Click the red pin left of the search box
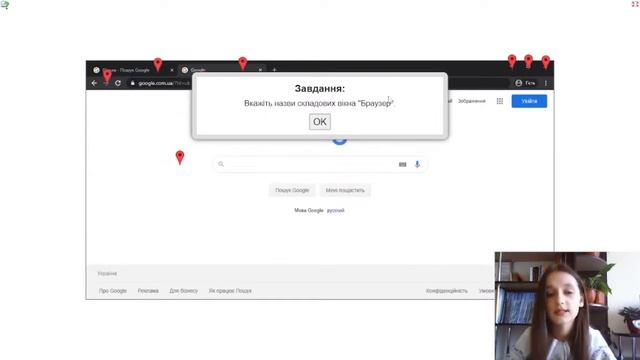Viewport: 640px width, 360px height. (x=180, y=157)
